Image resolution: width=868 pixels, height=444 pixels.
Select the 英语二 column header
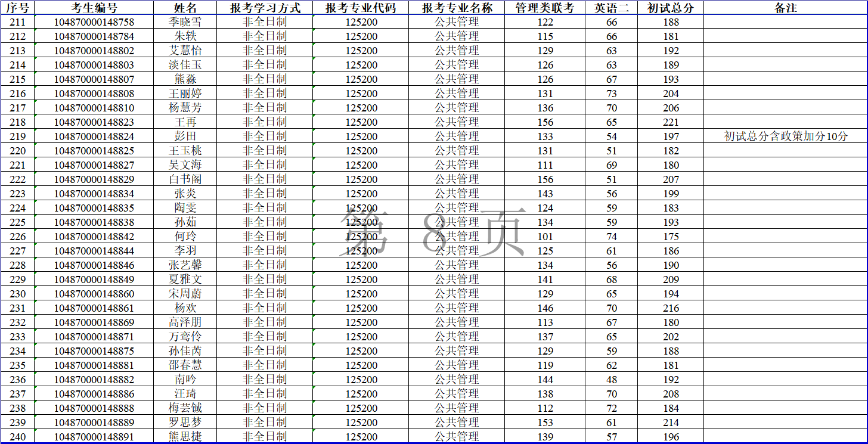pyautogui.click(x=612, y=8)
